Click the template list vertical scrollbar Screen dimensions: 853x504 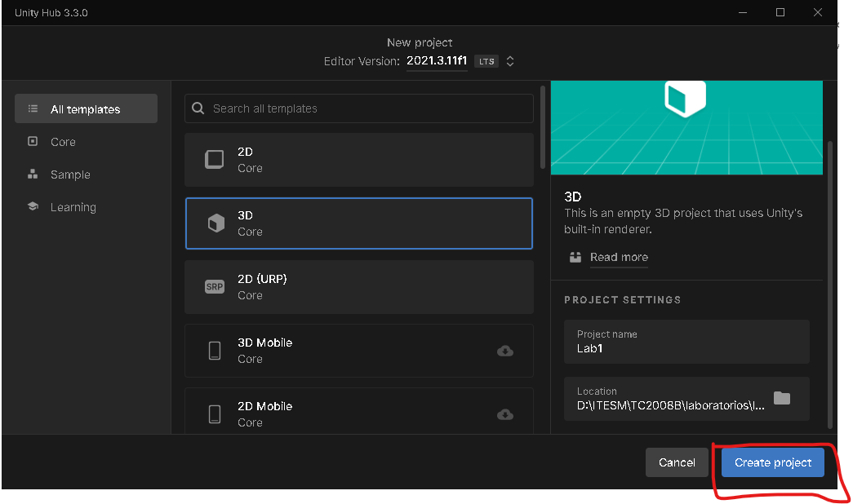543,126
